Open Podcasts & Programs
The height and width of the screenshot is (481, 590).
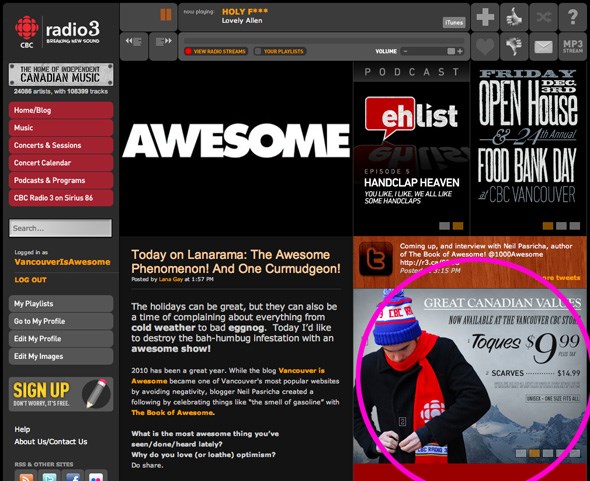click(x=61, y=180)
